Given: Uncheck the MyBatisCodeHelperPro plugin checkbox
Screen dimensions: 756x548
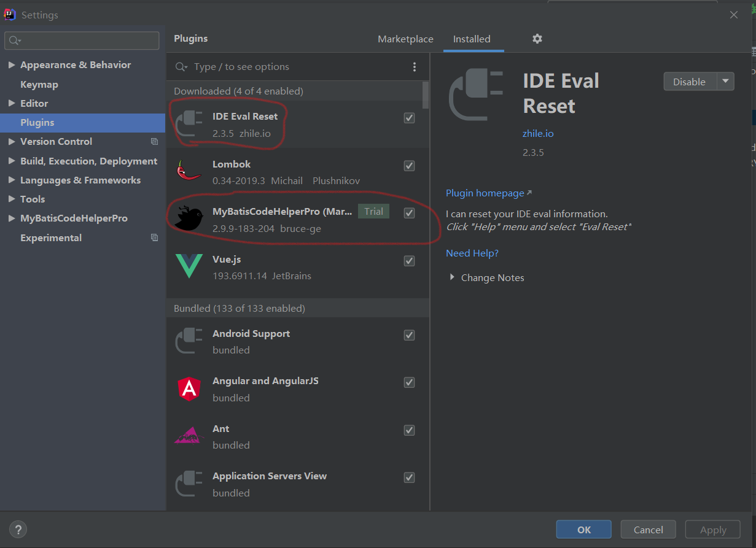Looking at the screenshot, I should click(409, 213).
